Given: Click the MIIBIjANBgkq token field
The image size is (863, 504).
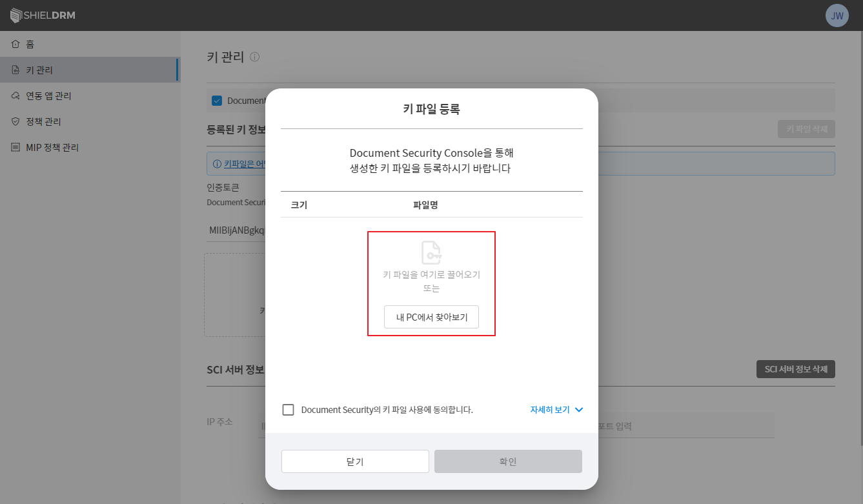Looking at the screenshot, I should [236, 230].
